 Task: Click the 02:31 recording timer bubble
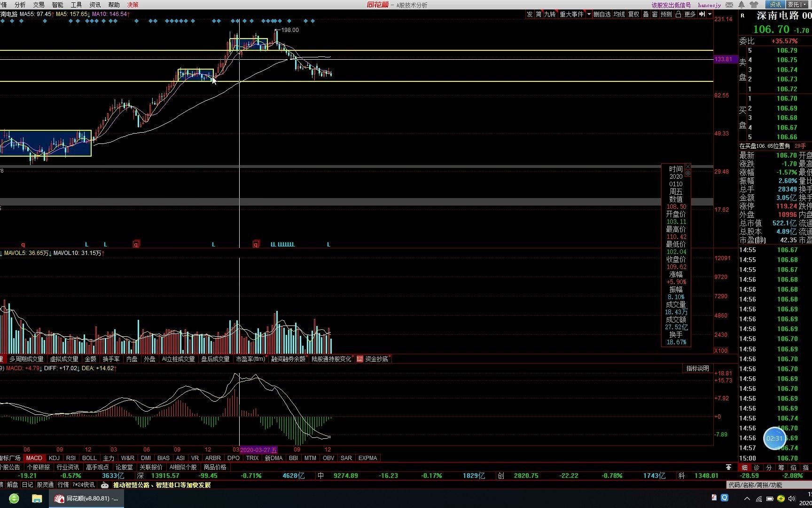click(x=774, y=438)
